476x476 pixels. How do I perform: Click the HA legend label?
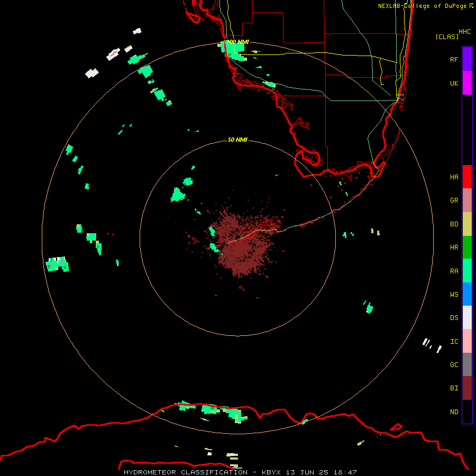pyautogui.click(x=454, y=177)
